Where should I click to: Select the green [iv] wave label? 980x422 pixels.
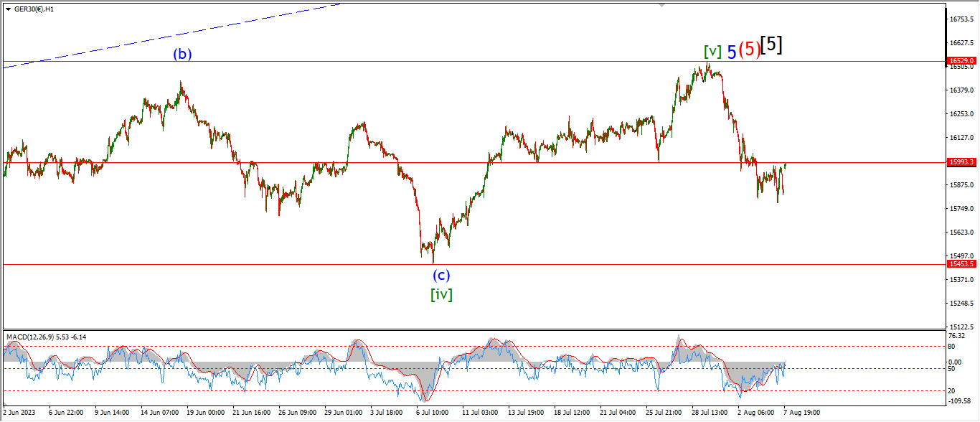[441, 294]
